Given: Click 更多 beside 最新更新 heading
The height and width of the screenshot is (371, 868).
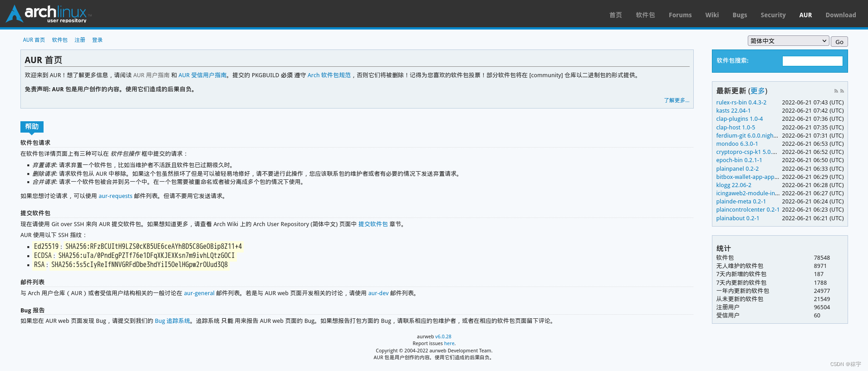Looking at the screenshot, I should click(x=758, y=91).
